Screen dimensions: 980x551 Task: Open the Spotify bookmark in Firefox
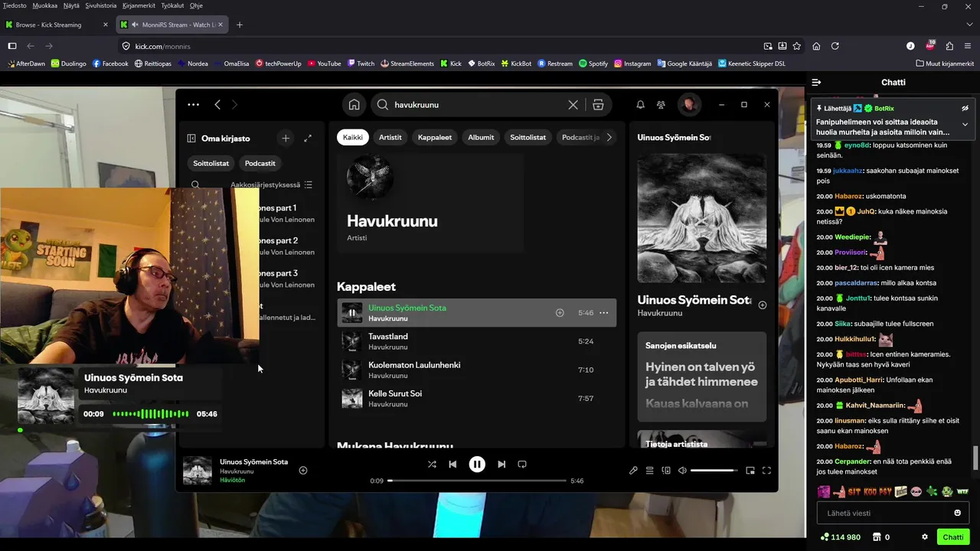coord(593,64)
